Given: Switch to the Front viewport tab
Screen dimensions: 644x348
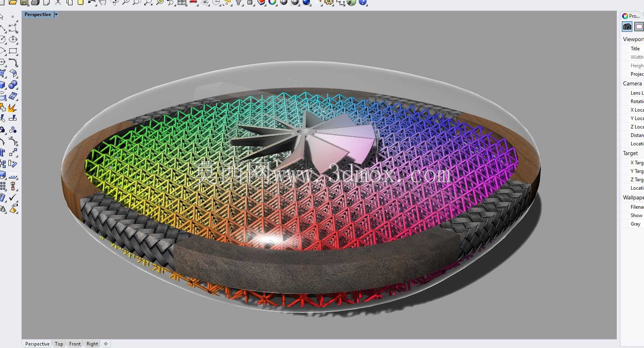Looking at the screenshot, I should [75, 344].
